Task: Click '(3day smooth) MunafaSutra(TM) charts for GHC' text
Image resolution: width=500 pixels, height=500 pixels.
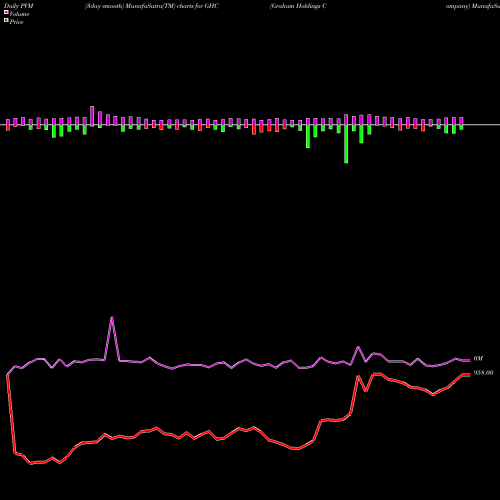Action: coord(152,6)
